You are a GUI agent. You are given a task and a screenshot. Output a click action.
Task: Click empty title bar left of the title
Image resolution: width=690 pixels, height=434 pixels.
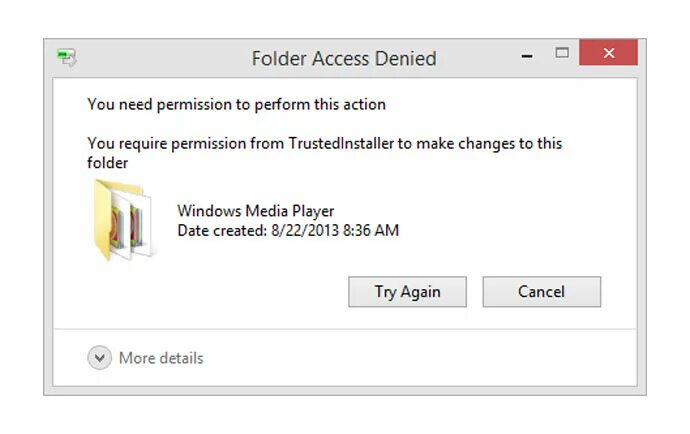tap(160, 58)
